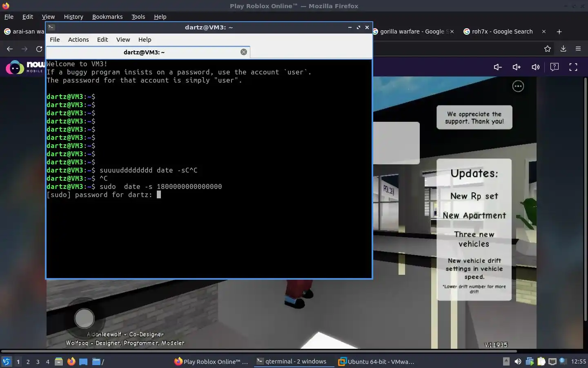The image size is (588, 368).
Task: Close the dartz@VM3 terminal tab
Action: point(244,52)
